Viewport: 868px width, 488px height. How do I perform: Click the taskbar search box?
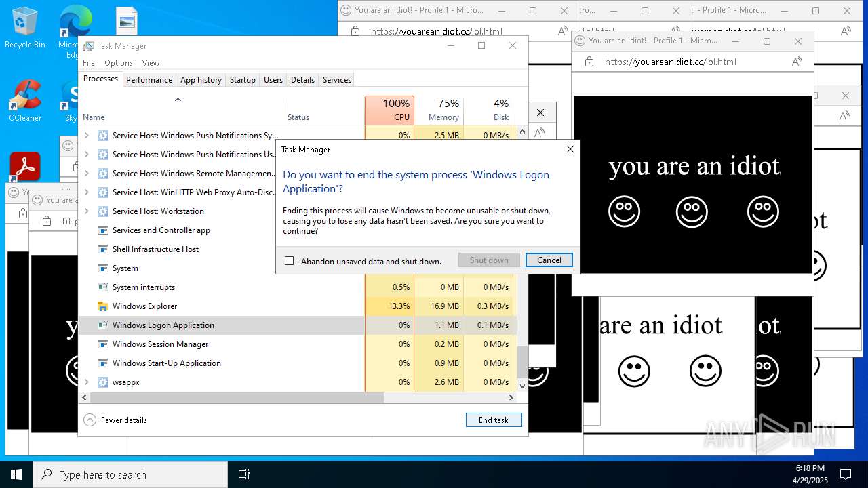[130, 474]
